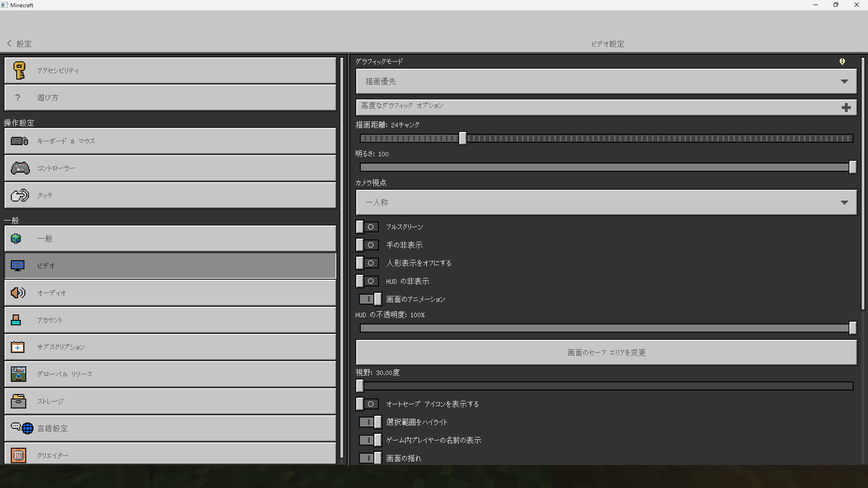Disable the 画面のアニメーション toggle
Viewport: 868px width, 488px height.
pyautogui.click(x=370, y=299)
